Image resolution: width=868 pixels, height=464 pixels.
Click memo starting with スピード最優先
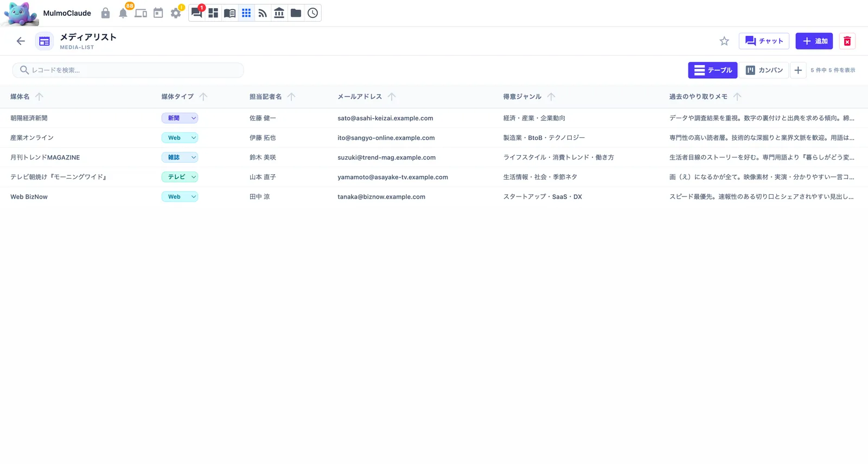click(762, 196)
